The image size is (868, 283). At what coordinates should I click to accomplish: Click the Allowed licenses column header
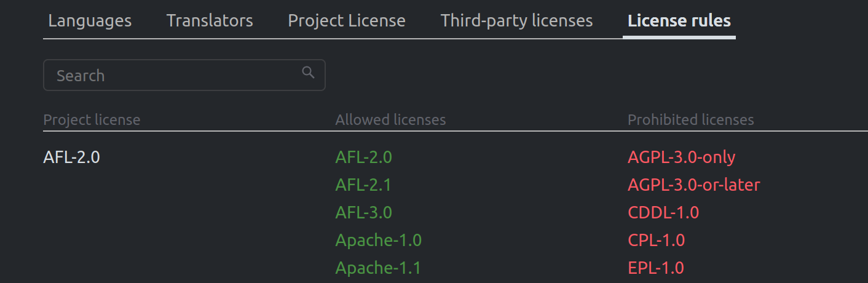390,120
